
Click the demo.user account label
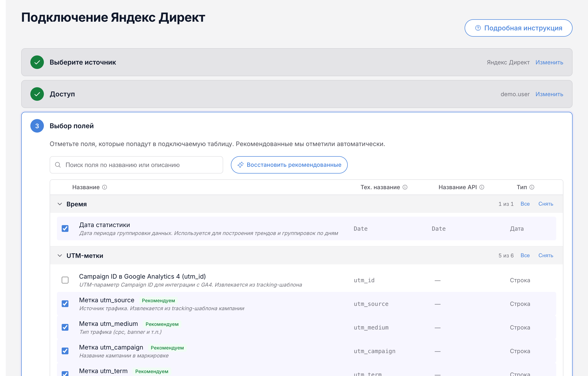[x=515, y=94]
